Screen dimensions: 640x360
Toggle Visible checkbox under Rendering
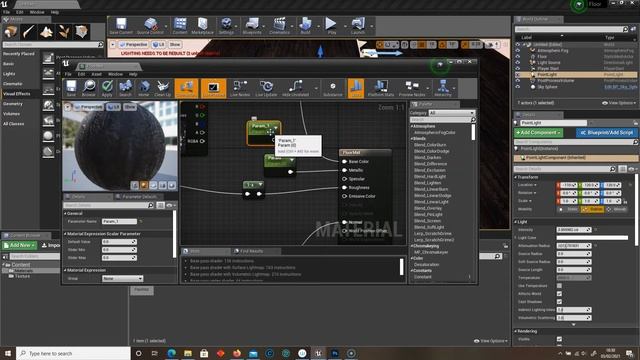(559, 339)
